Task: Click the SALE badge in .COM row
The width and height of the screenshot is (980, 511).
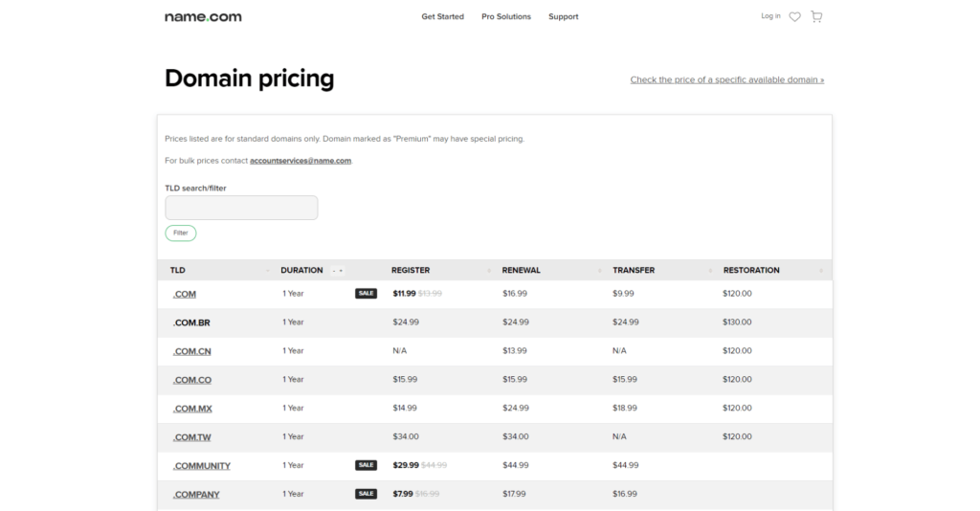Action: click(367, 294)
